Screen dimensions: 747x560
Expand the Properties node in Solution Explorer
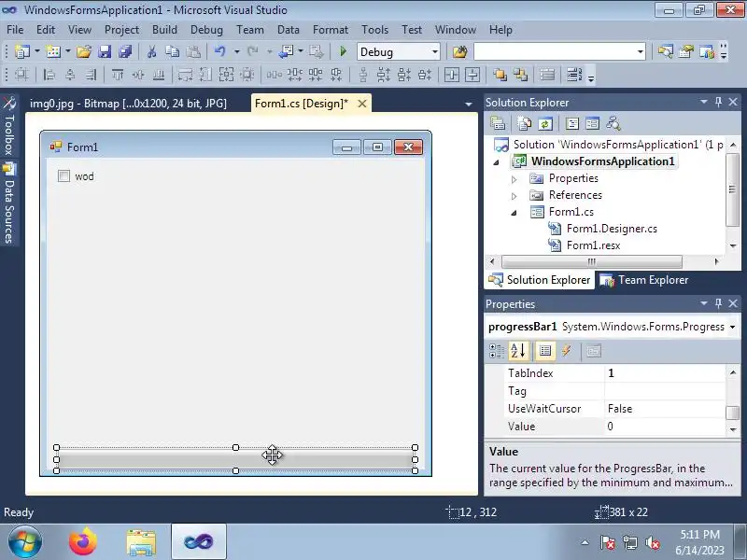[x=514, y=179]
